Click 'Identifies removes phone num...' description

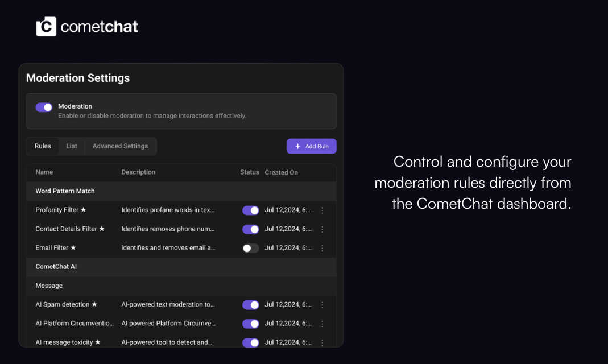[x=168, y=229]
